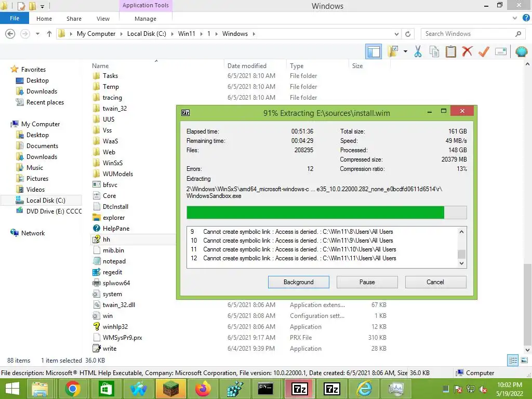Open Recent places in Favorites
This screenshot has width=532, height=399.
coord(39,102)
